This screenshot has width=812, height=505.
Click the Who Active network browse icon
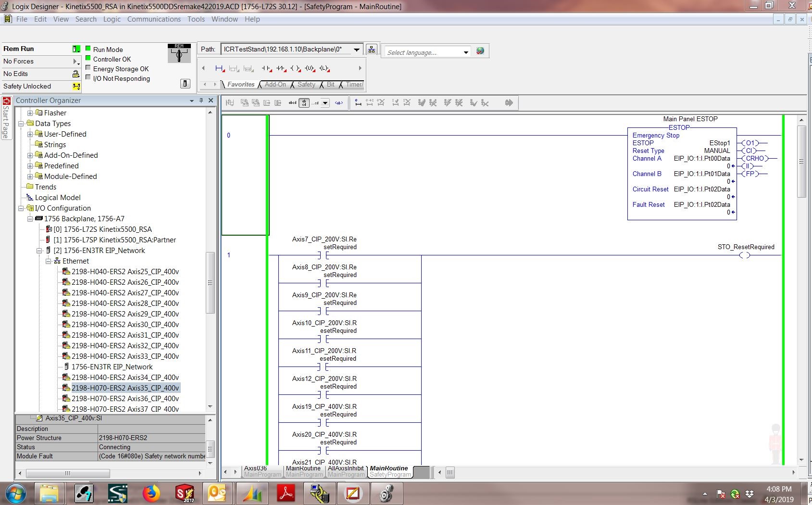(x=371, y=49)
